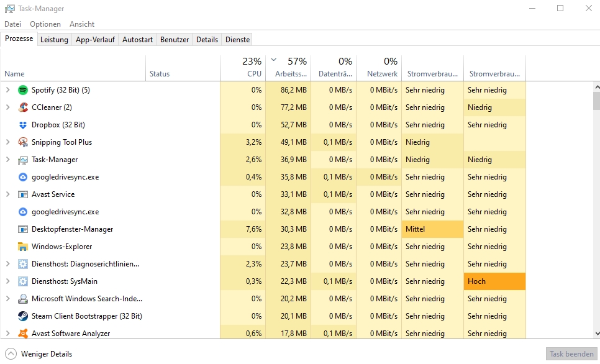Viewport: 600px width, 364px height.
Task: Click the Avast Software Analyzer icon
Action: point(23,334)
